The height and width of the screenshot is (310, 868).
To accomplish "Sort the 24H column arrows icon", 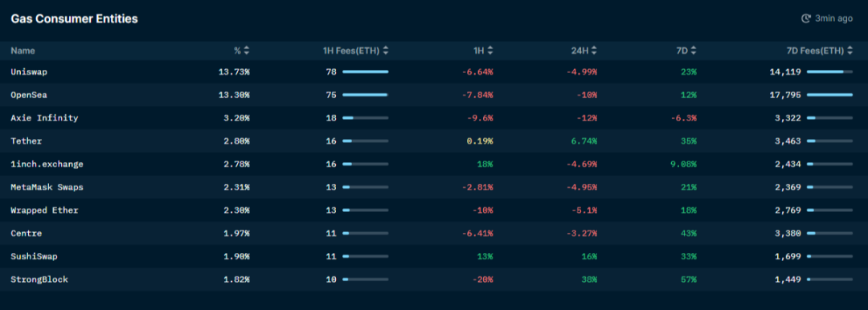I will 594,51.
